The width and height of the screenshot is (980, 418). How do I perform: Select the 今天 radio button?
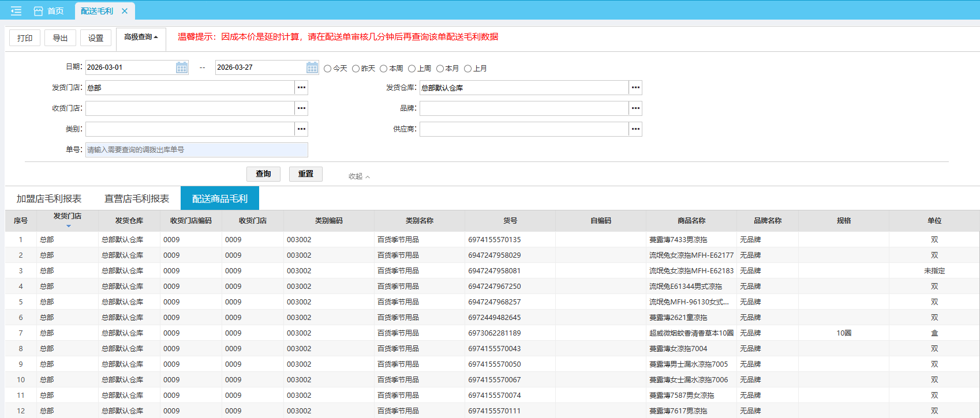tap(328, 69)
